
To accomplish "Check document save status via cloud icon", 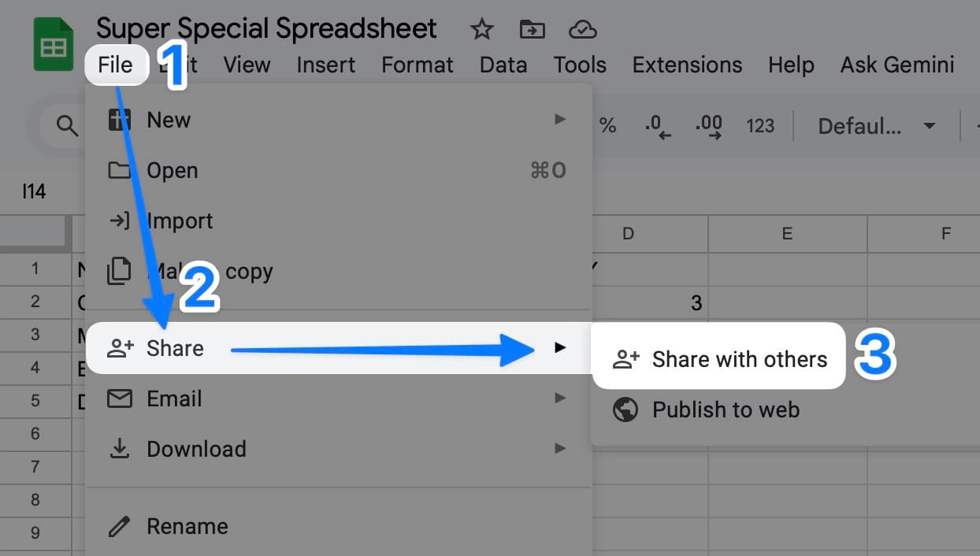I will [x=581, y=29].
